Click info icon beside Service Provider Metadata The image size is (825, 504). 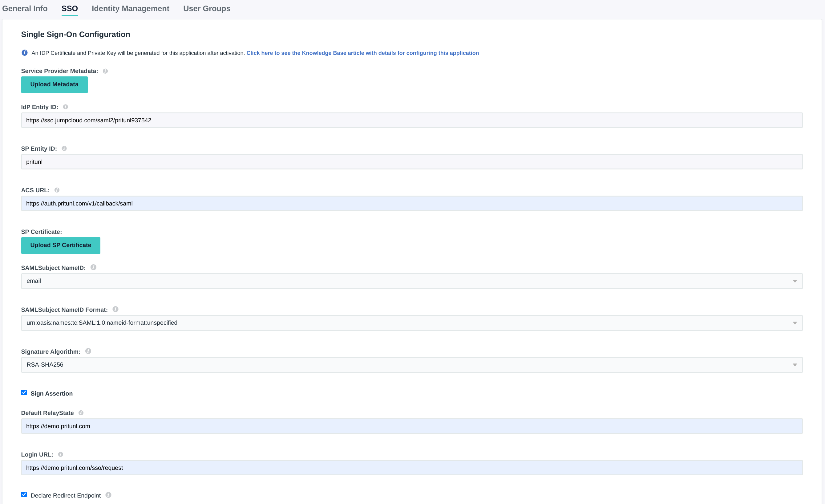pos(105,71)
